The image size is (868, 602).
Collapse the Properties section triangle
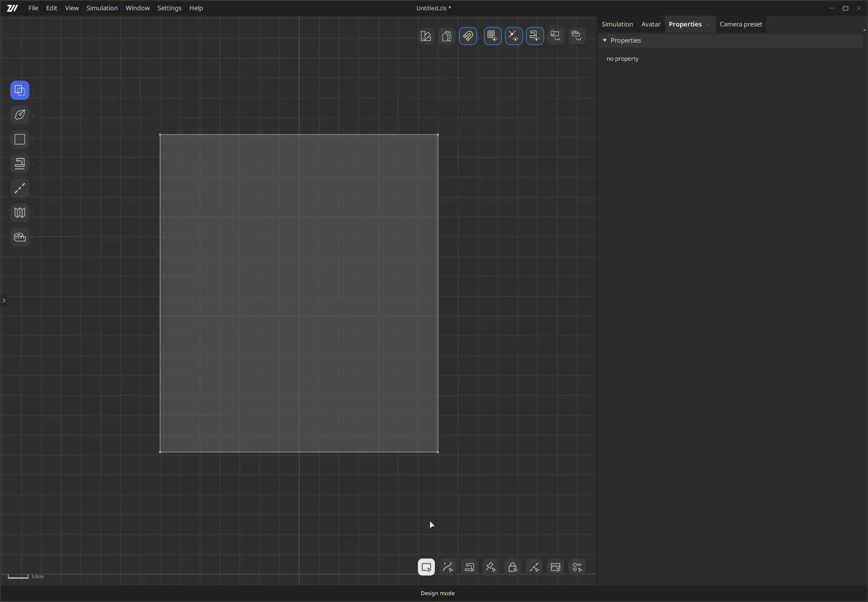click(605, 41)
